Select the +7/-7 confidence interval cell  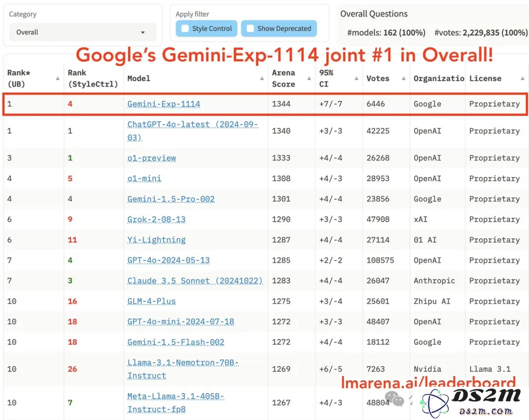coord(331,104)
